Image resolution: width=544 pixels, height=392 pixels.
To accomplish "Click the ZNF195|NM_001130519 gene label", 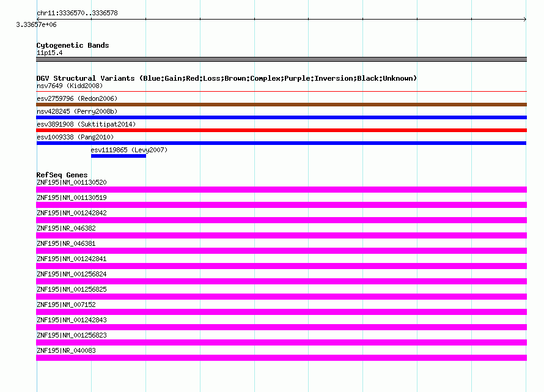I will point(72,198).
